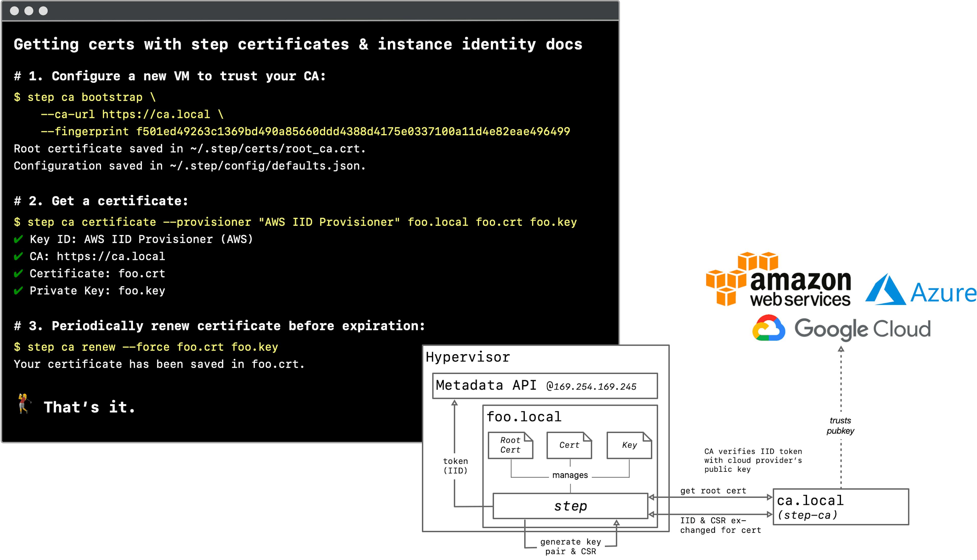
Task: Click the Root Cert document icon
Action: pyautogui.click(x=510, y=445)
